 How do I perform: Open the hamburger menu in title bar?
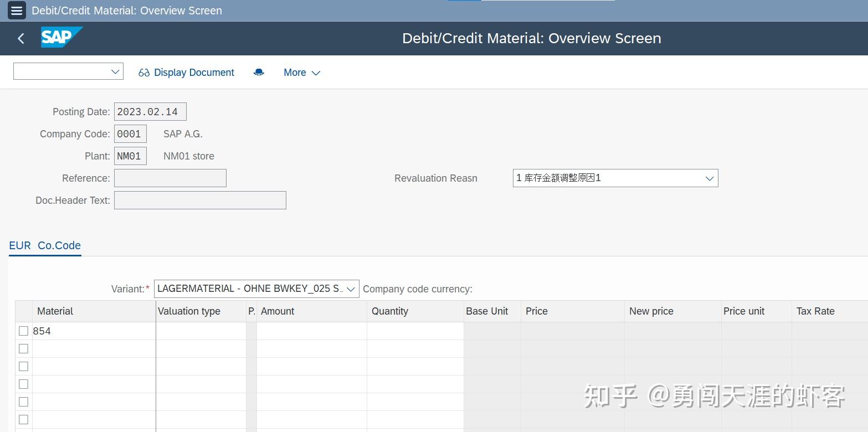pos(17,11)
